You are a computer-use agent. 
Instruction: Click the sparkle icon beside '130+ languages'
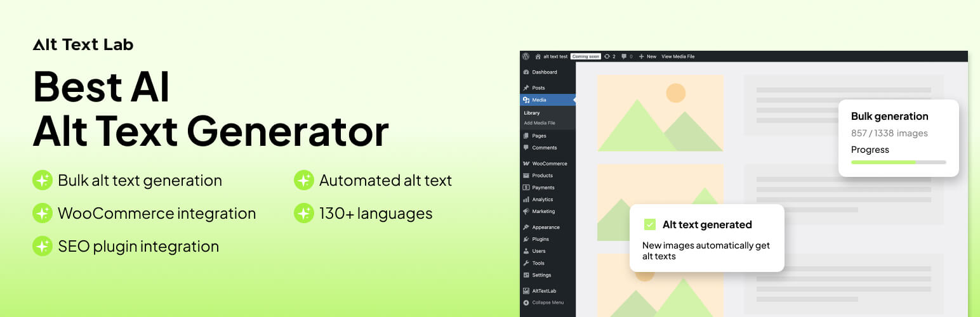pos(304,214)
